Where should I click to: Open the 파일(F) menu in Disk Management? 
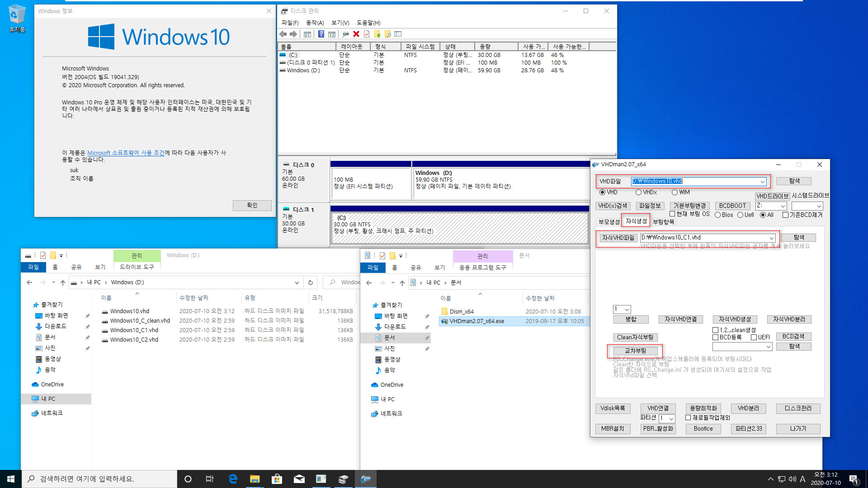click(x=290, y=23)
